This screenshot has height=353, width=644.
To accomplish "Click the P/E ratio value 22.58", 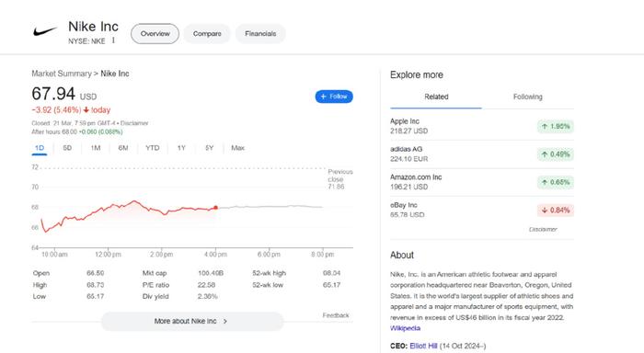I will point(207,285).
